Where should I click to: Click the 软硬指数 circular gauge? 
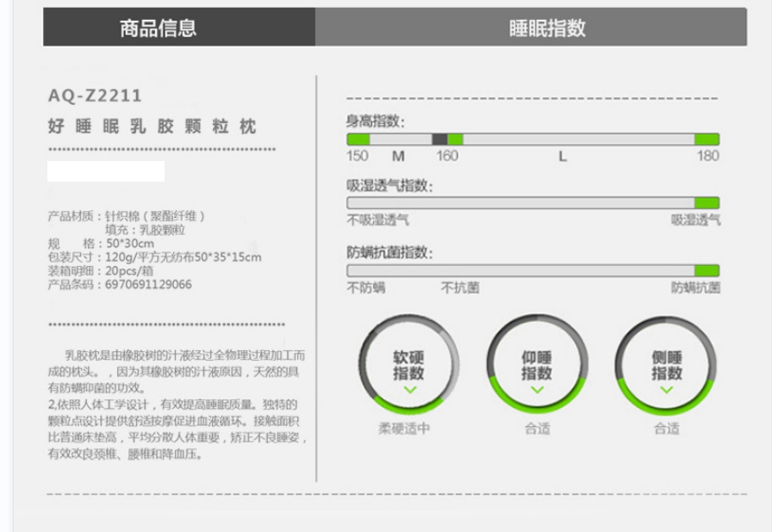coord(409,364)
